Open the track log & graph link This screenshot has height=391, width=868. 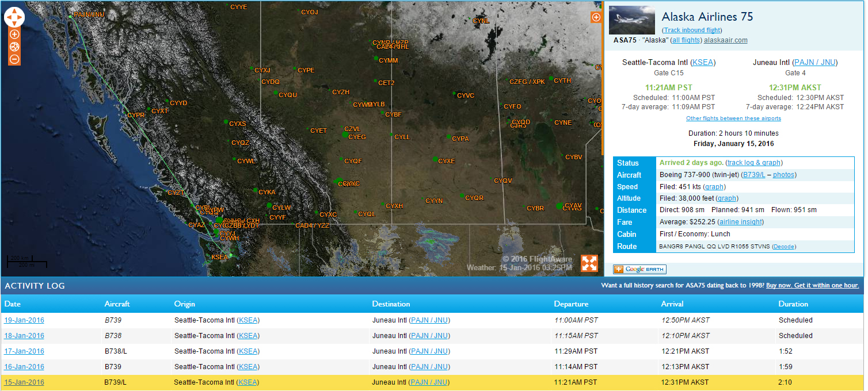coord(754,163)
